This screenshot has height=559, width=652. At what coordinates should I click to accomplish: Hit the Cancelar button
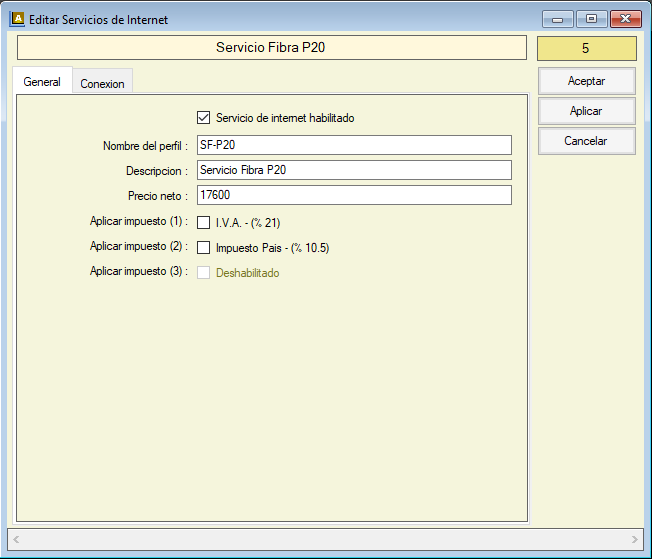tap(586, 141)
